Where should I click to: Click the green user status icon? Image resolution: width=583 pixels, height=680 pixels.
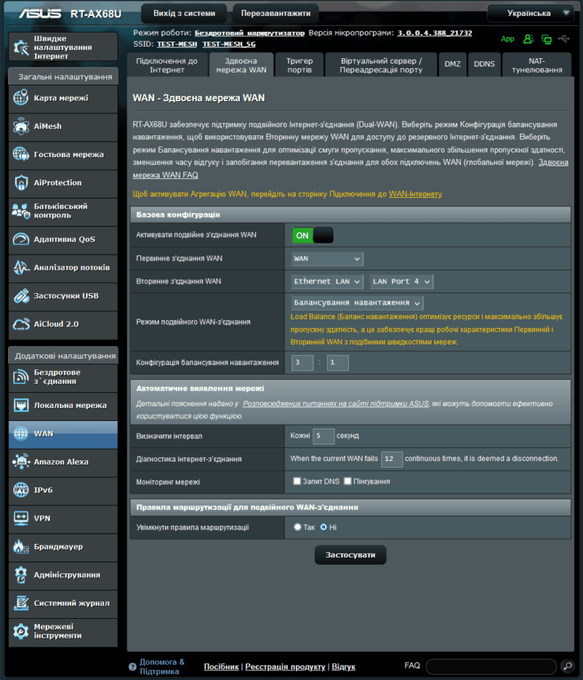[x=528, y=39]
